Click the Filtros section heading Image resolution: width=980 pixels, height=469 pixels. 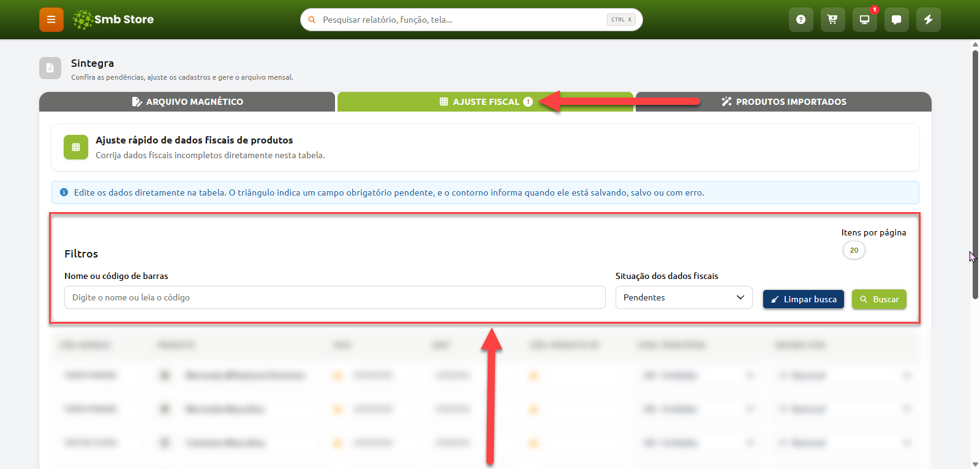(81, 254)
